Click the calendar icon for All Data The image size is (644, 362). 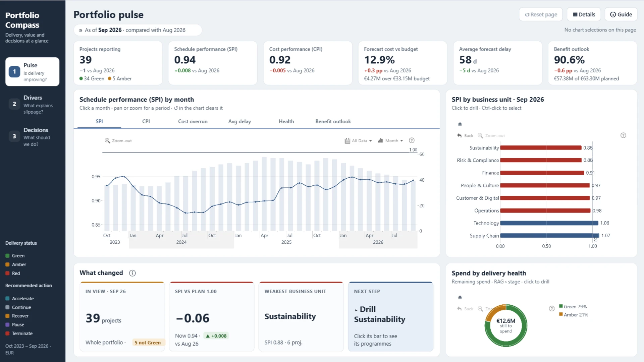coord(347,141)
